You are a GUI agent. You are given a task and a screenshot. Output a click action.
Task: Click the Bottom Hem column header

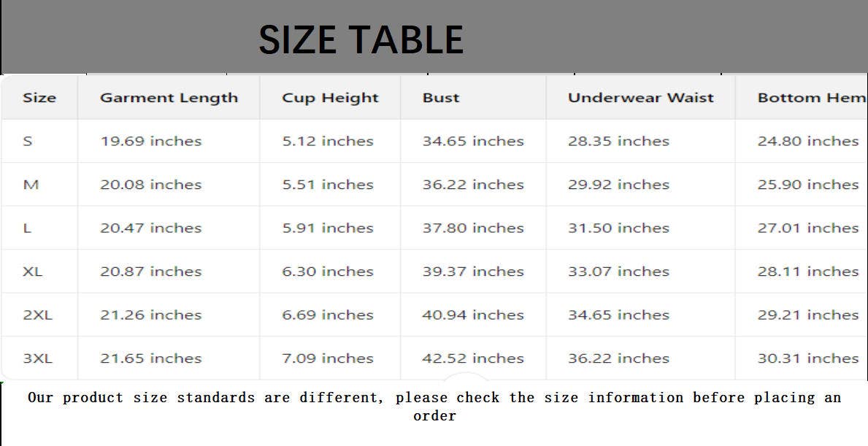pos(810,98)
